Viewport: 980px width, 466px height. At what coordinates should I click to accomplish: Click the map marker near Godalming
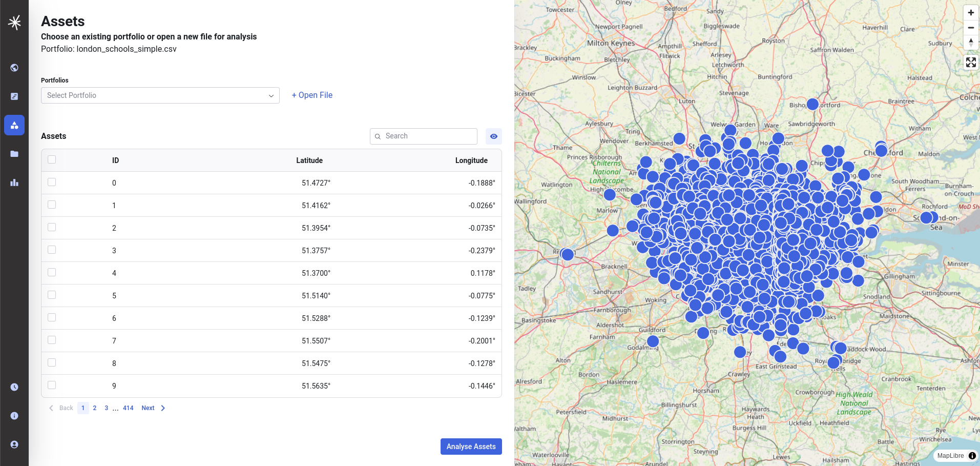tap(653, 341)
